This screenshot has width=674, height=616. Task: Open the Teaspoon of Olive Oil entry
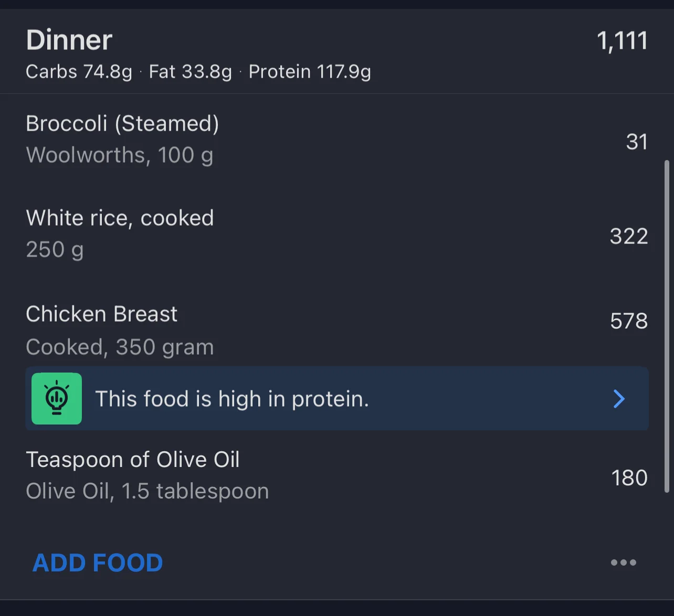tap(133, 460)
